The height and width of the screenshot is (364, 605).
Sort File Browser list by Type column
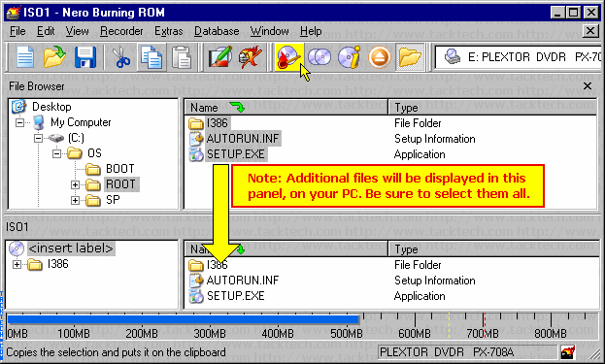[x=492, y=108]
